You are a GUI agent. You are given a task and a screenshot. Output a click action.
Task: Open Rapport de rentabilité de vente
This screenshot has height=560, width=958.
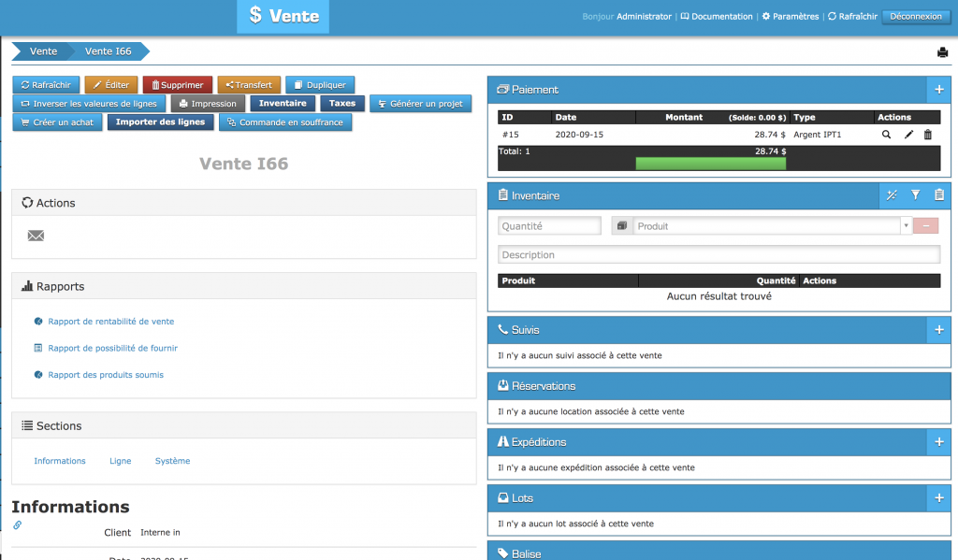[x=110, y=322]
